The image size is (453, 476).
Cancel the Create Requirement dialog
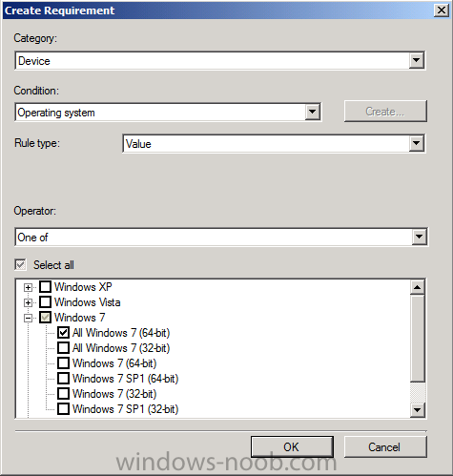click(385, 447)
